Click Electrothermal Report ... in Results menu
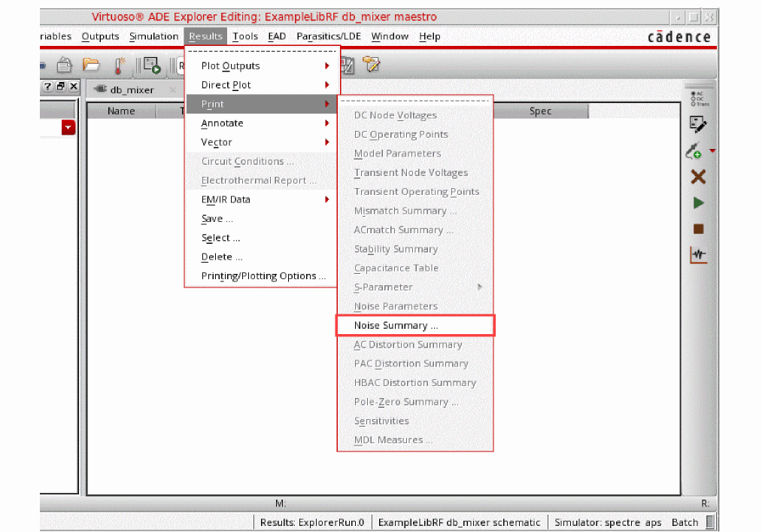Image resolution: width=762 pixels, height=532 pixels. pos(262,181)
